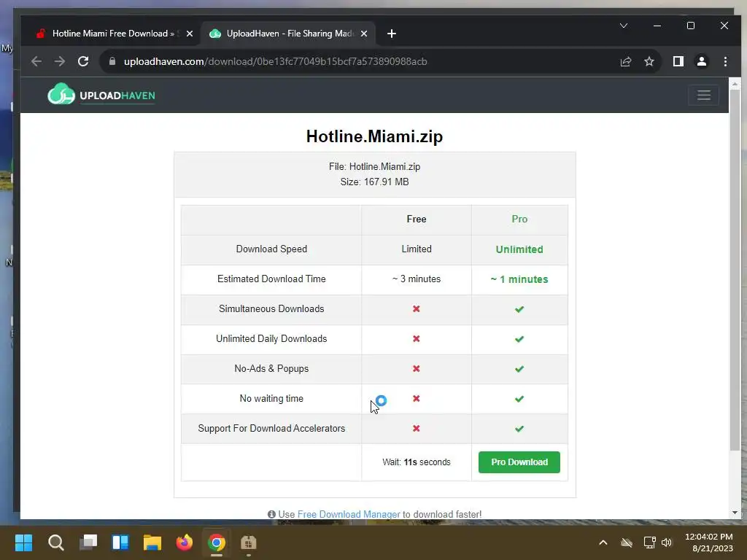Open the hamburger navigation menu
Screen dimensions: 747x560
(x=704, y=96)
